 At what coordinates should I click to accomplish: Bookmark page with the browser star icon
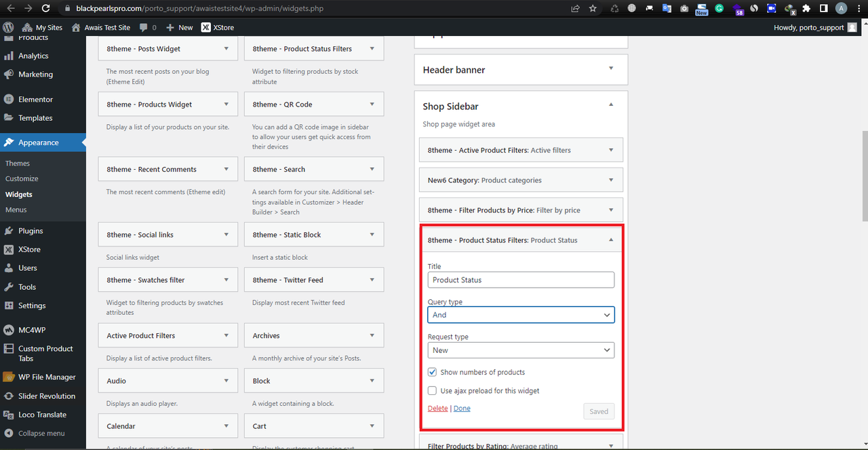tap(593, 9)
